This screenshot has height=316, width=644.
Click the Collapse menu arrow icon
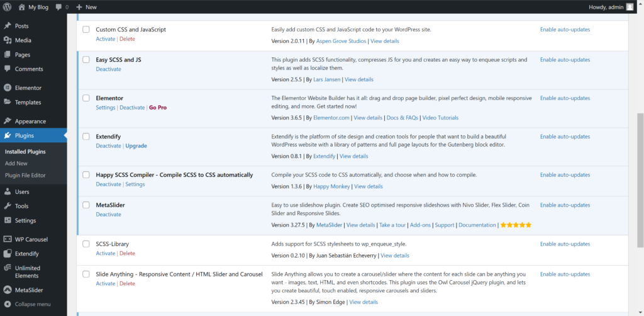[x=7, y=305]
